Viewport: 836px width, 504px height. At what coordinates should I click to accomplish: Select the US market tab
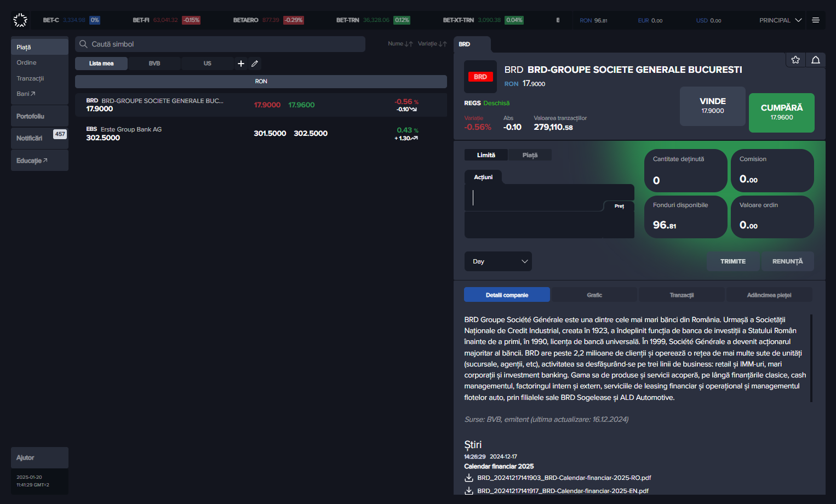(x=207, y=64)
